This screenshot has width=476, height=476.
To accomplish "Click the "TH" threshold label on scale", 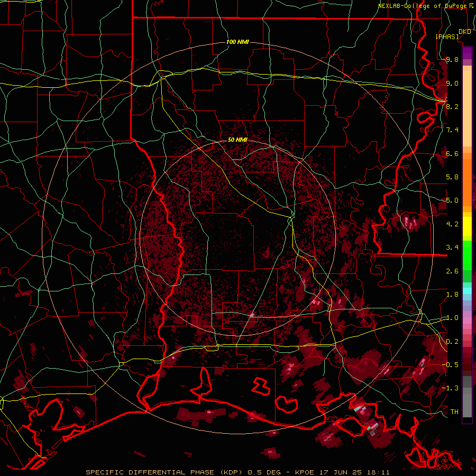I will (454, 412).
